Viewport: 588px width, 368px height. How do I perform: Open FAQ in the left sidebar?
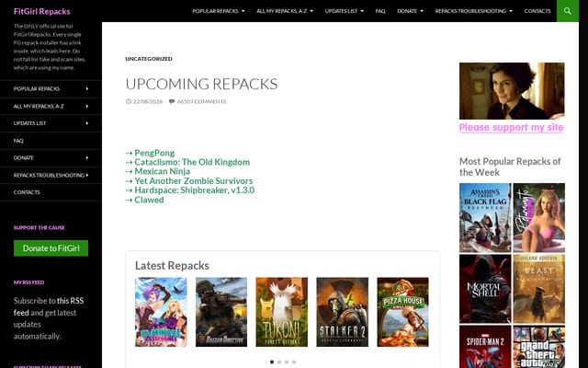18,141
